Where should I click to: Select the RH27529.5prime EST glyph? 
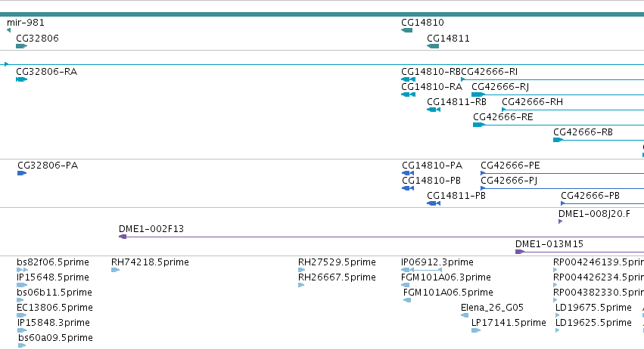tap(301, 270)
